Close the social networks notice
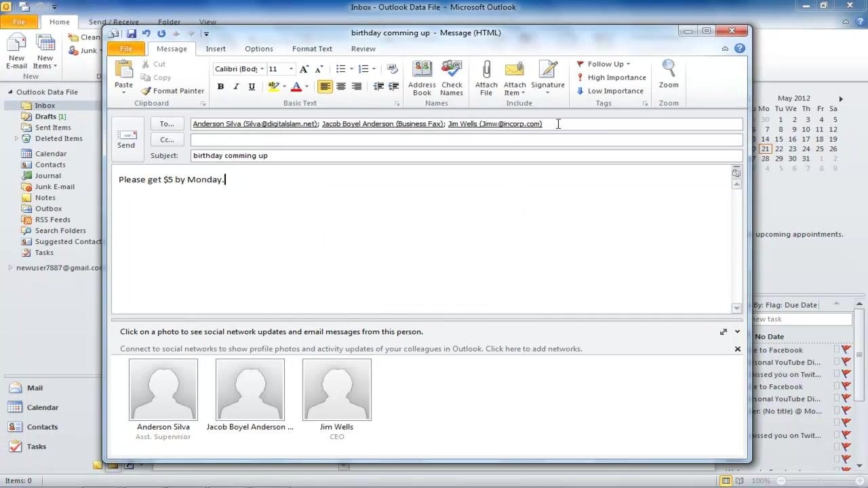The width and height of the screenshot is (868, 488). (x=738, y=349)
